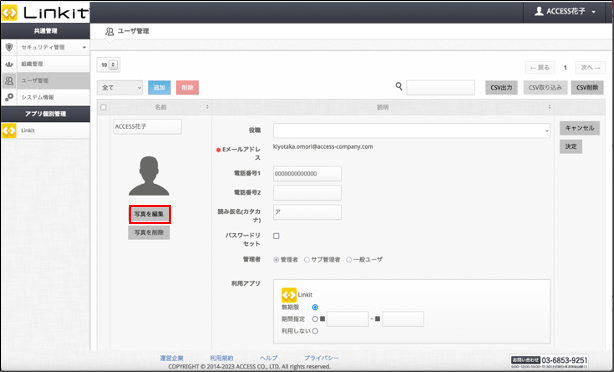Click CSV削除 button
The height and width of the screenshot is (372, 614).
tap(587, 88)
